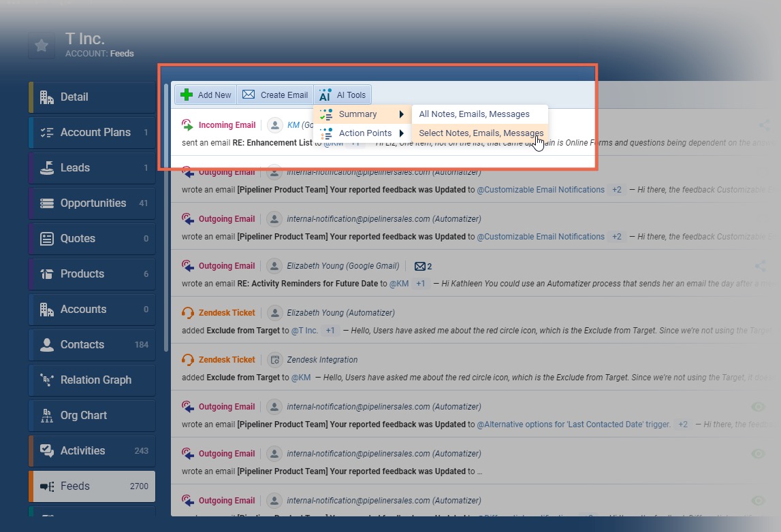
Task: Click the share icon on the Activity Reminders email
Action: coord(760,266)
